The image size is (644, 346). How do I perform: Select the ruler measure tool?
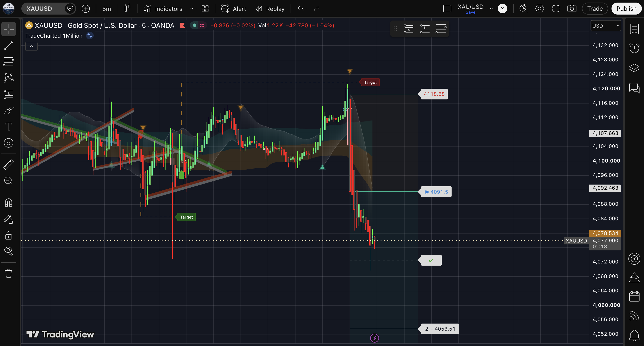9,164
